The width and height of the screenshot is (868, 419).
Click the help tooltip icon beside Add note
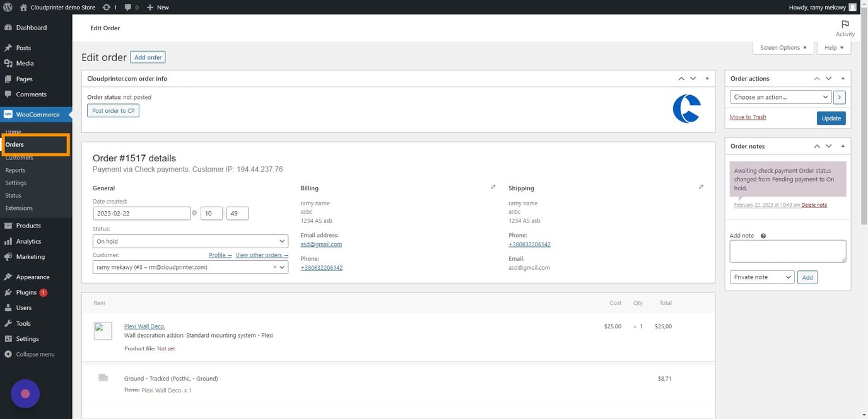763,235
